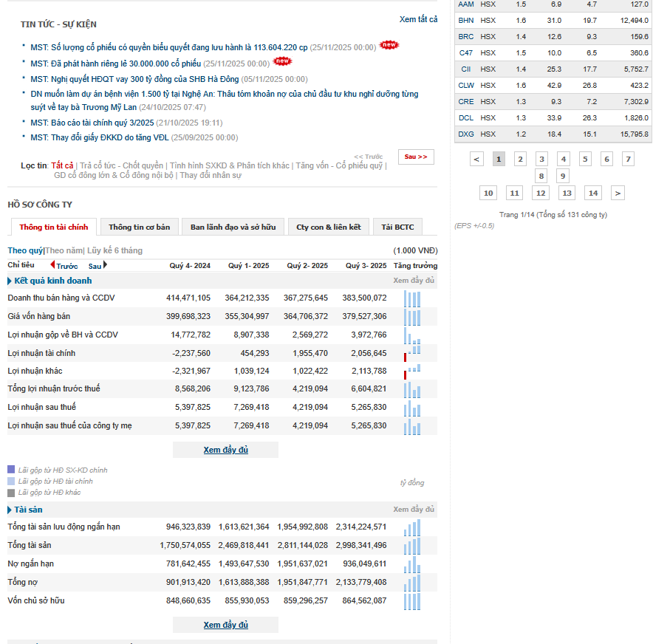
Task: Collapse the Tài sản section
Action: 10,510
